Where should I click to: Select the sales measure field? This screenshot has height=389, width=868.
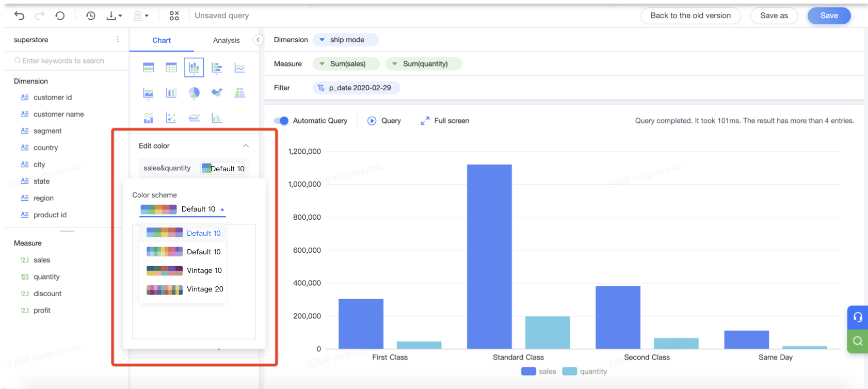point(42,260)
